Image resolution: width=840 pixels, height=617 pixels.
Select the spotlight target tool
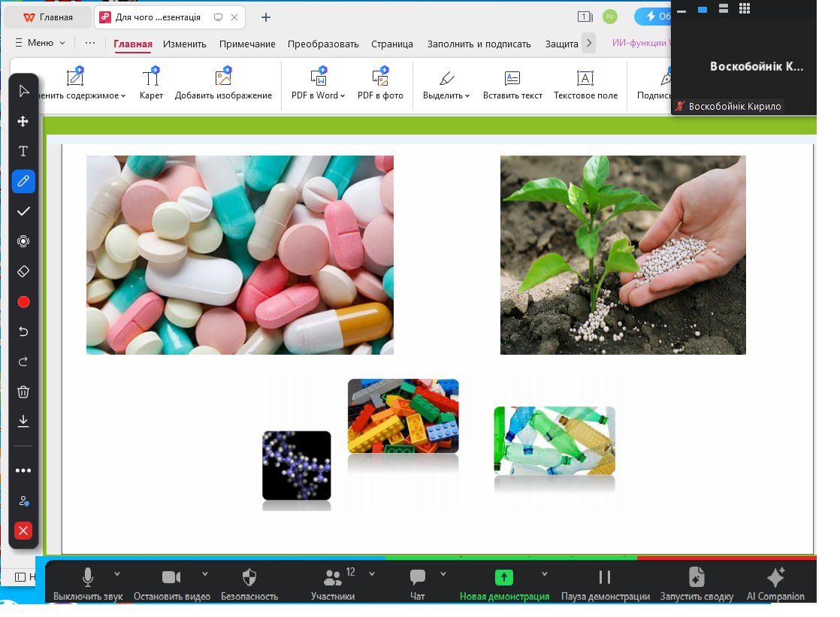tap(23, 241)
